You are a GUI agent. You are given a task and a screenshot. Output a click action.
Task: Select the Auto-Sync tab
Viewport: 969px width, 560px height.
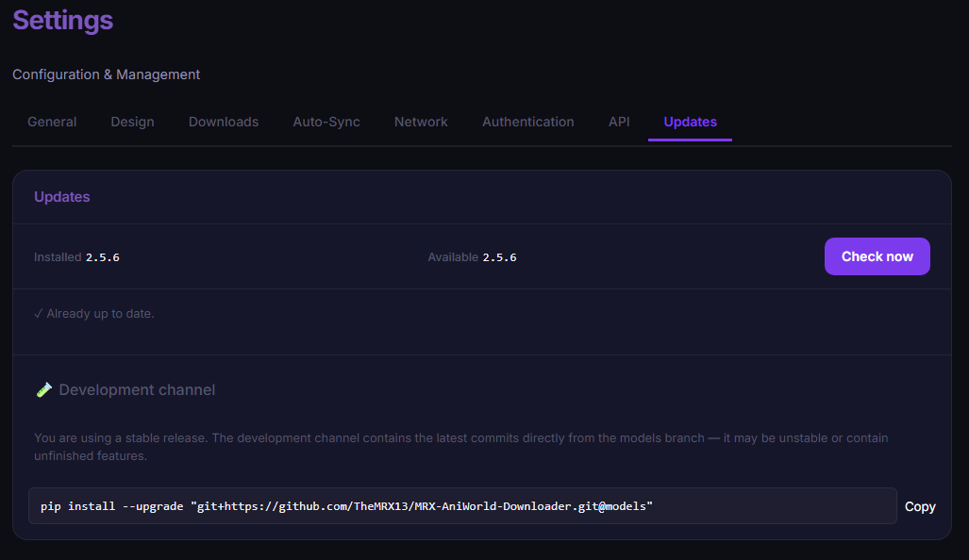coord(326,122)
